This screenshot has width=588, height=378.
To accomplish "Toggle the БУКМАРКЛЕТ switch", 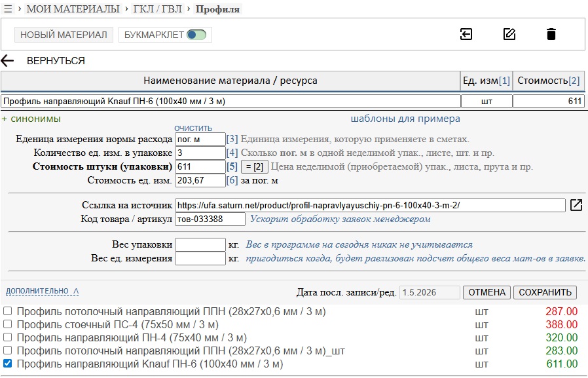I will click(197, 35).
